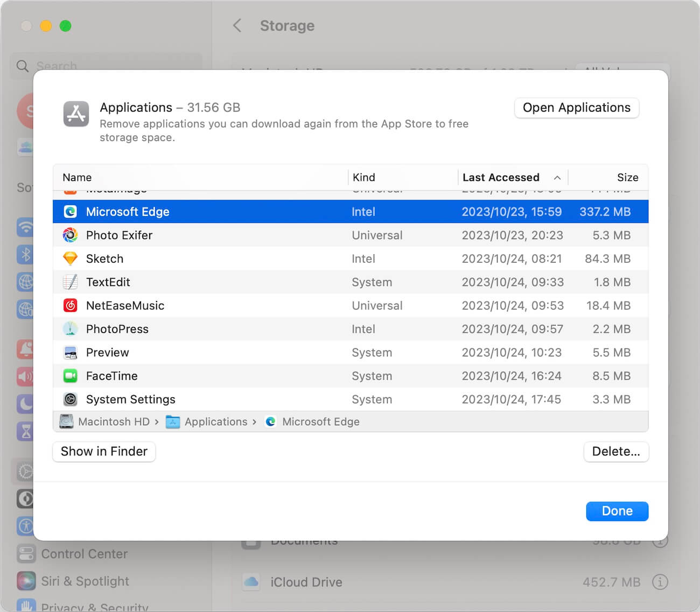Viewport: 700px width, 612px height.
Task: Select the FaceTime row name
Action: [111, 376]
